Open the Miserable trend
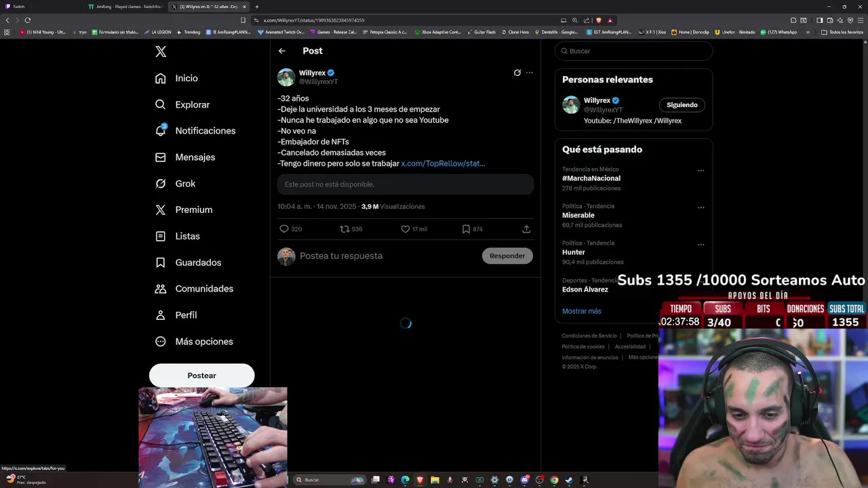 [578, 216]
